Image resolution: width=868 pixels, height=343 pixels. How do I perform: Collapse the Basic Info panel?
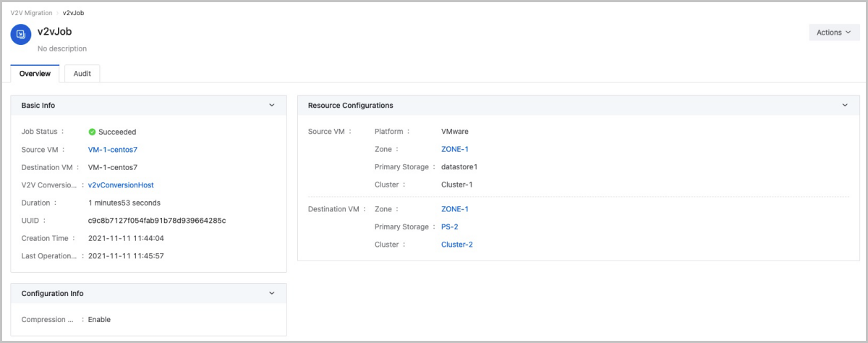272,105
